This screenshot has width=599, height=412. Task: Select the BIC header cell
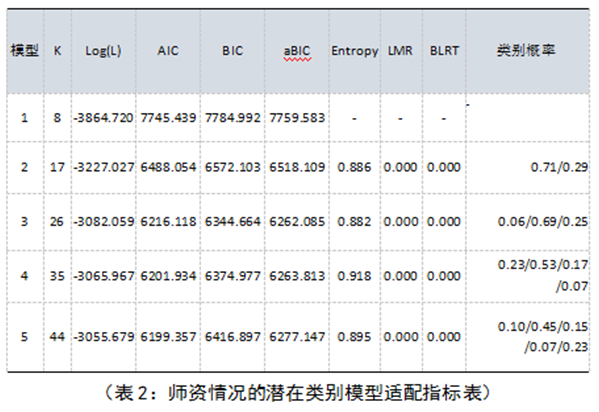(232, 51)
